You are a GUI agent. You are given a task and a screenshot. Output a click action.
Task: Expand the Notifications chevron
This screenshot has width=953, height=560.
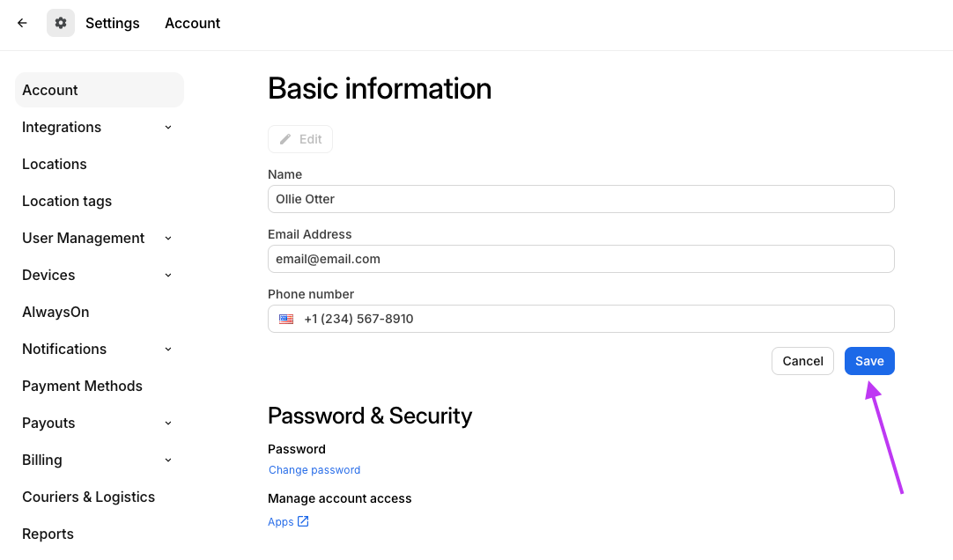[x=168, y=349]
